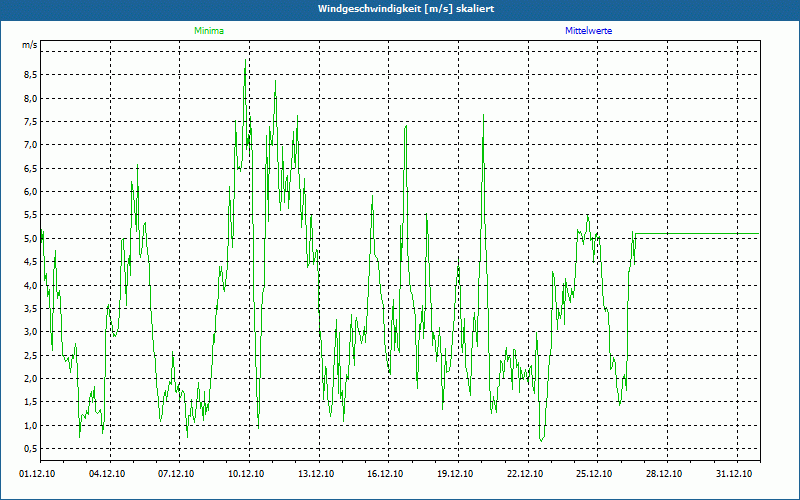This screenshot has width=800, height=500.
Task: Click the 8,5 y-axis value
Action: (31, 75)
